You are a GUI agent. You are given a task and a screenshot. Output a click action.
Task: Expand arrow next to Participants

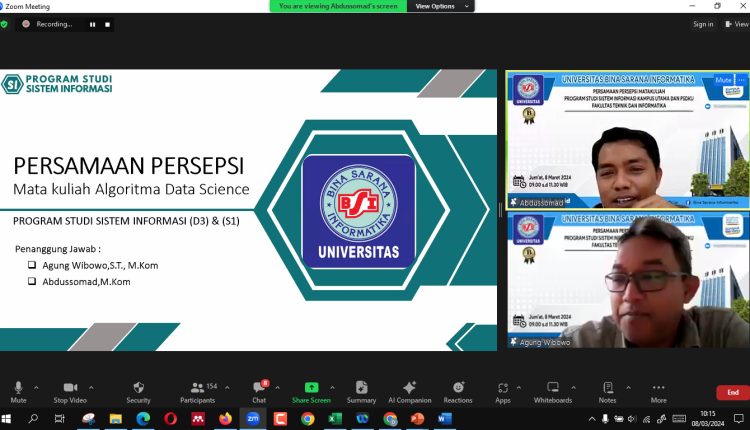pyautogui.click(x=227, y=387)
